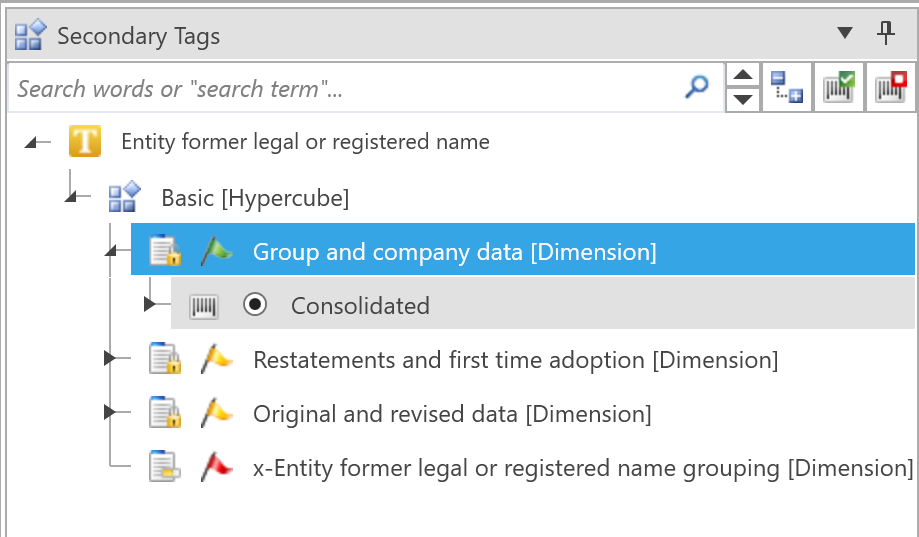Expand the Original and revised data node

(110, 413)
